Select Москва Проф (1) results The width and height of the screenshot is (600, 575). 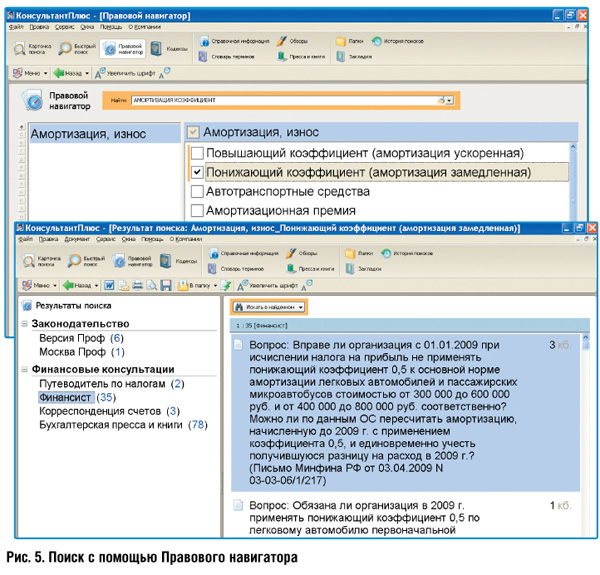click(82, 352)
